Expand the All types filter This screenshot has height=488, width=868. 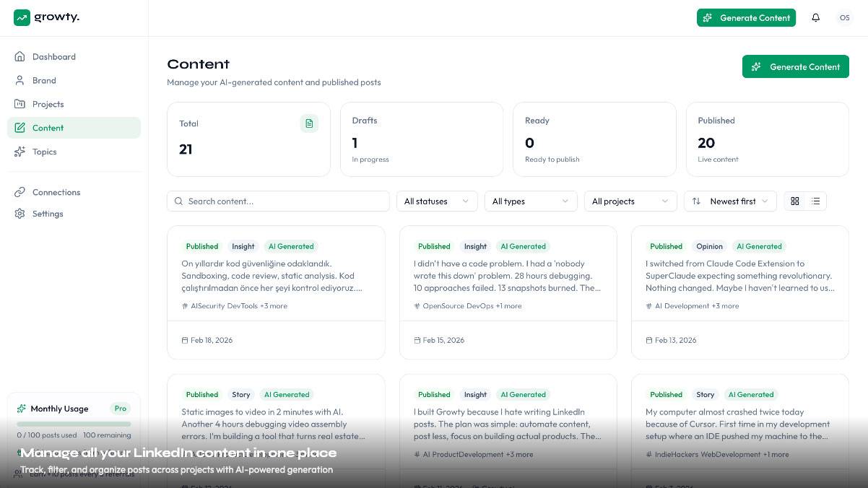[530, 201]
